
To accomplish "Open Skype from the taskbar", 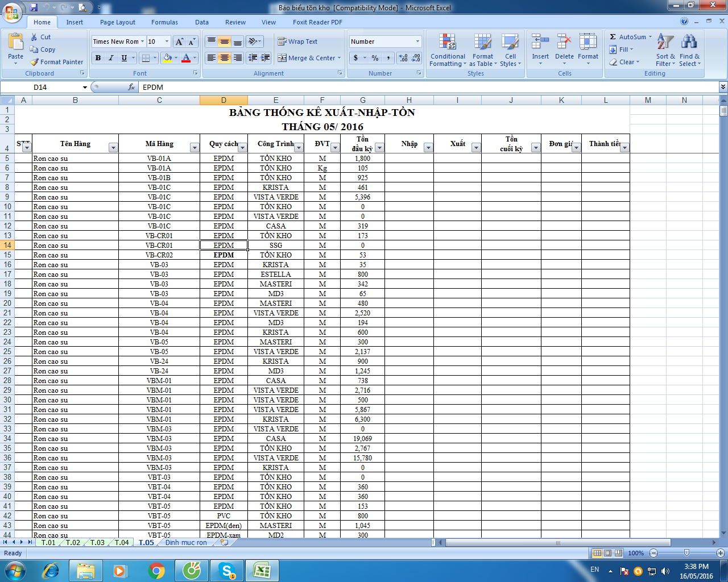I will [227, 570].
